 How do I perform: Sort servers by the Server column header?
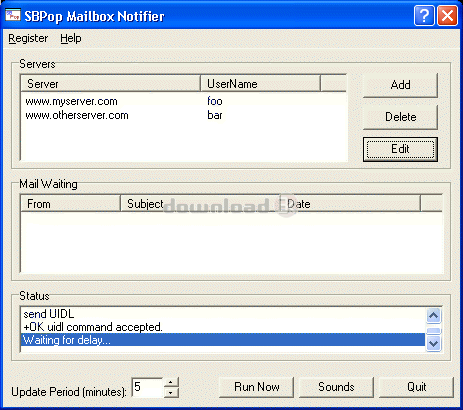pos(111,83)
